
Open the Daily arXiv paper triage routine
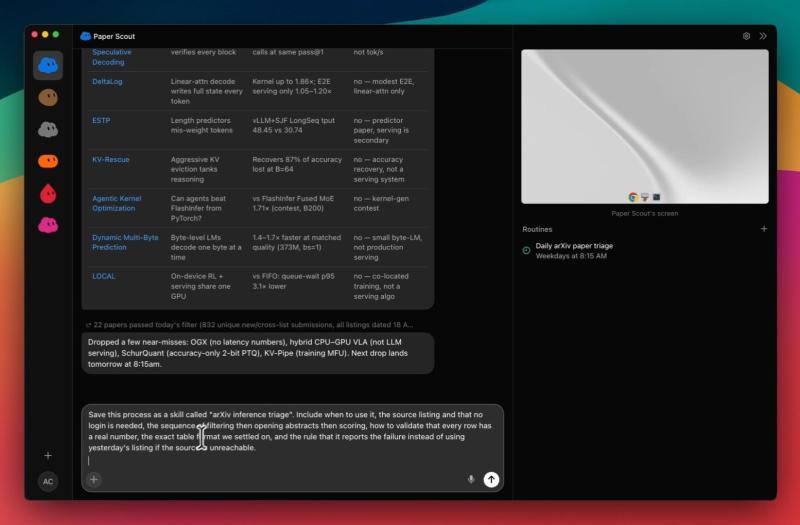pyautogui.click(x=574, y=246)
